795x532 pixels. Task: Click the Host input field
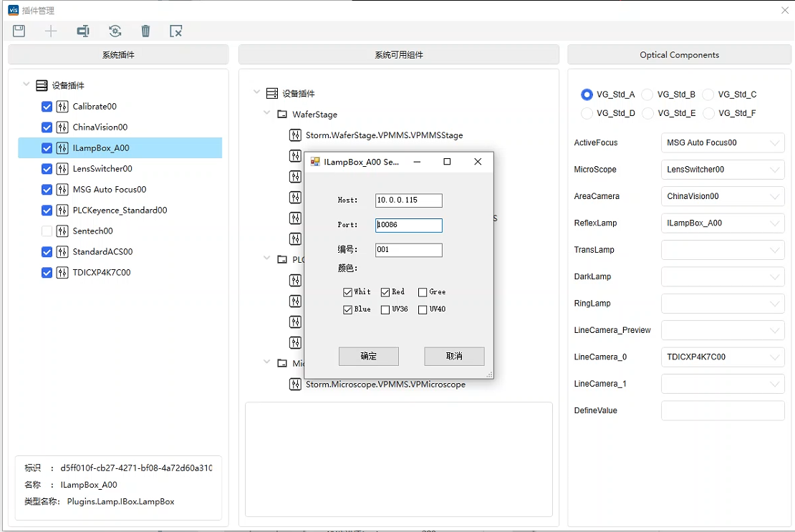click(408, 201)
